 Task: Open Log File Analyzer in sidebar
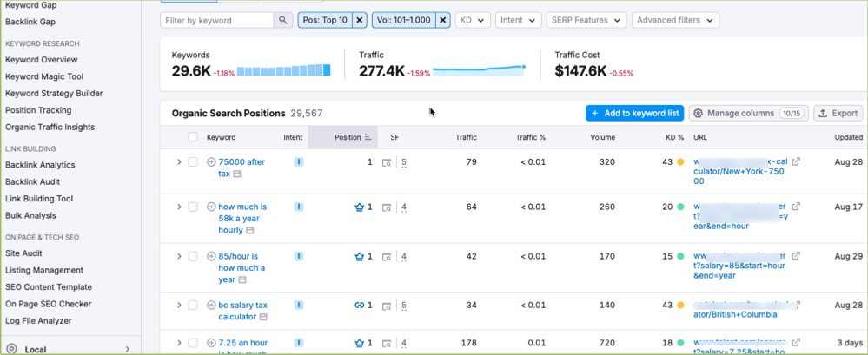38,321
